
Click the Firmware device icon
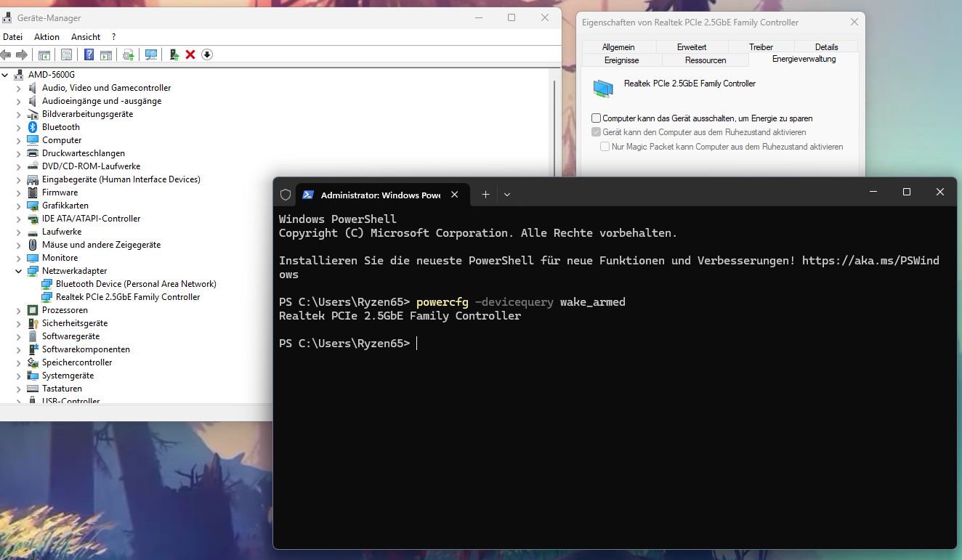click(33, 192)
